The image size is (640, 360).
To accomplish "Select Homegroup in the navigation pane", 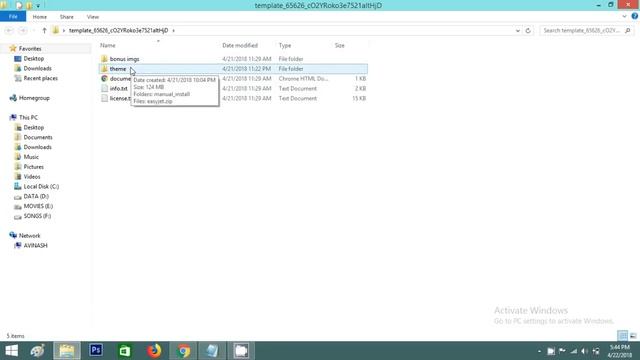I will (x=34, y=98).
